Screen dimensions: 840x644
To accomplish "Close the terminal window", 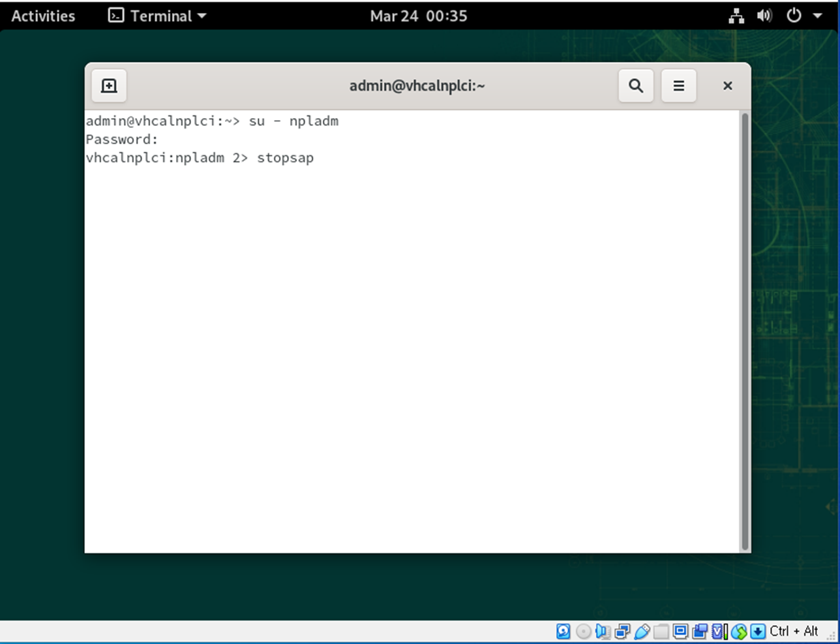I will [728, 85].
